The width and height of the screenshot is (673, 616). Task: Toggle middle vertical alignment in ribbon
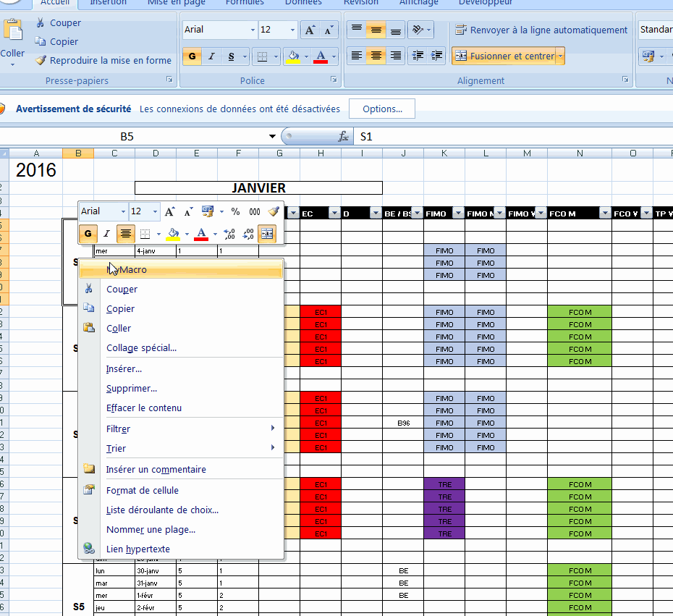376,30
